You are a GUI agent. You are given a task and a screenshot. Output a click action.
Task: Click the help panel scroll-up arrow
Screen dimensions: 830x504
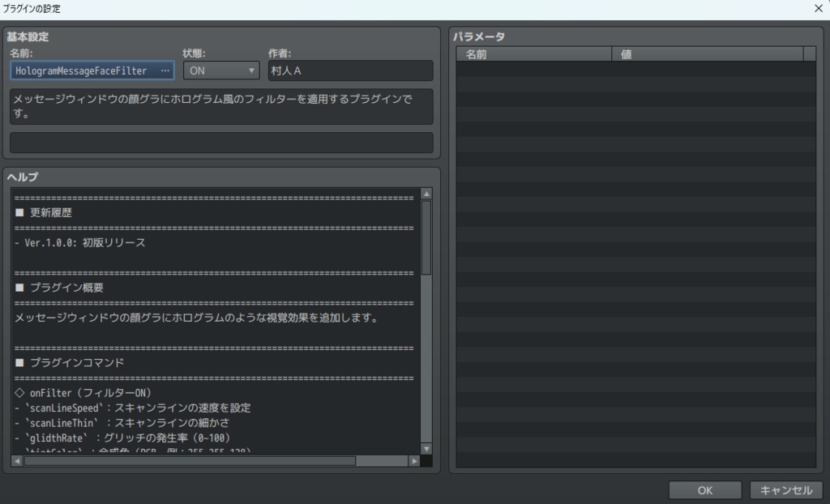(x=427, y=192)
